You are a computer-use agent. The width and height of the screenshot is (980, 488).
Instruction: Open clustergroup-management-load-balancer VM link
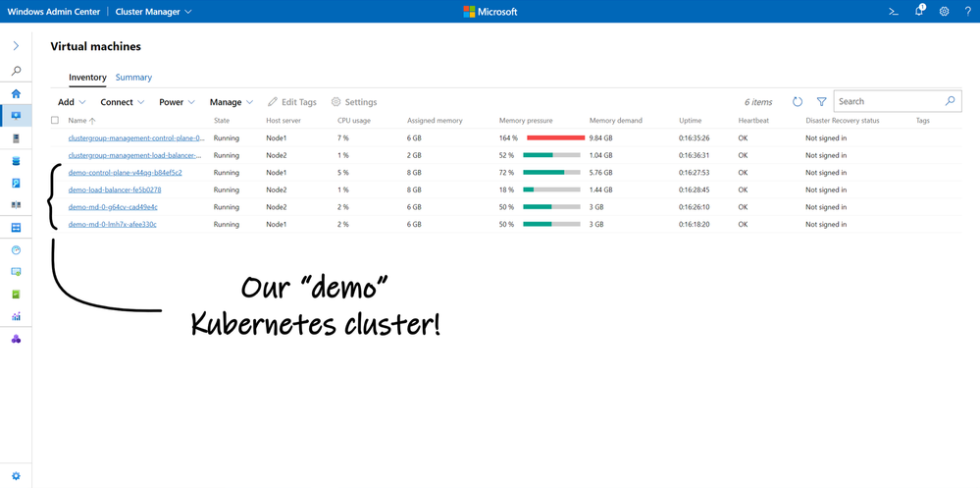135,155
